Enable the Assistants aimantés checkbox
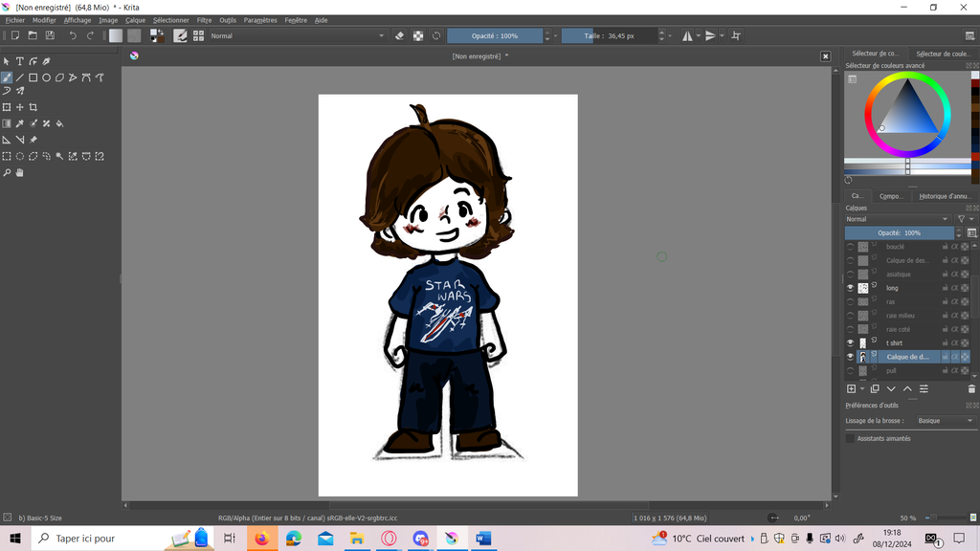This screenshot has width=980, height=551. 850,438
